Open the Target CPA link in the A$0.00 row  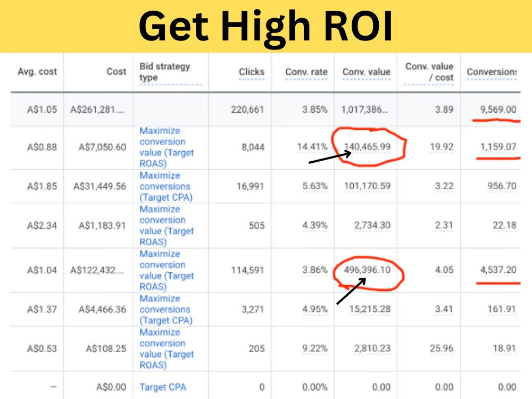point(163,387)
